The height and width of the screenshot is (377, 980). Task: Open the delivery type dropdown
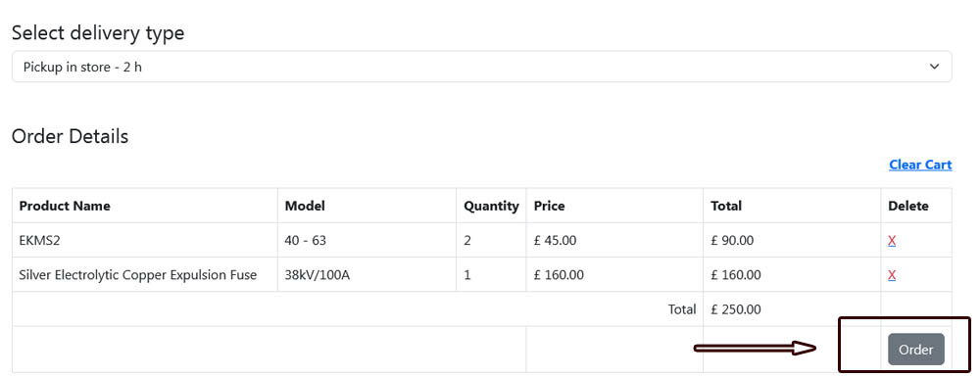point(481,67)
